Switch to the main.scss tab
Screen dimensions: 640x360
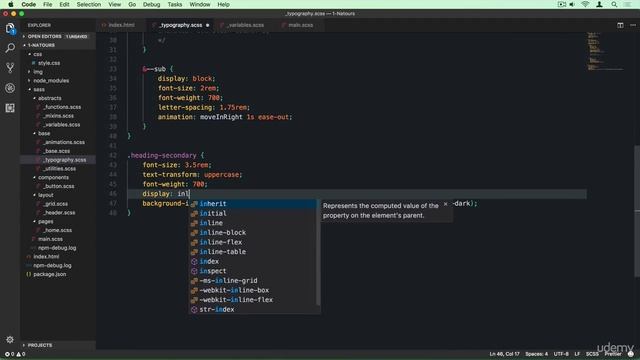[300, 25]
